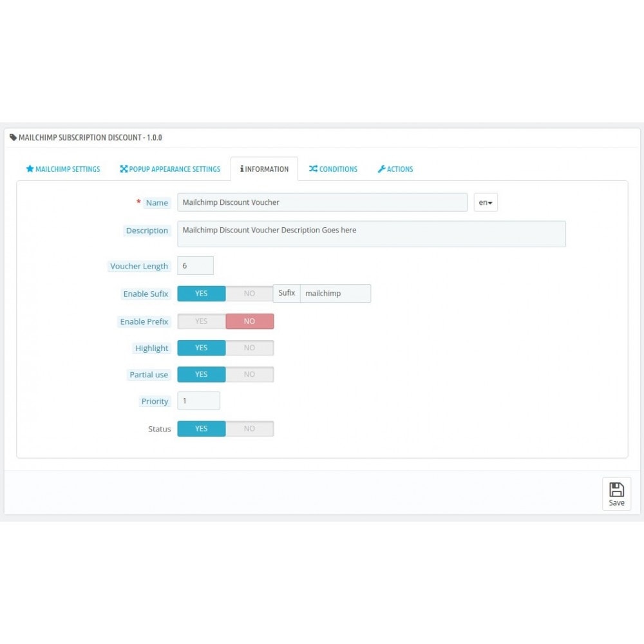Click the expand-arrows icon on Popup Appearance tab
The image size is (644, 644).
point(124,169)
